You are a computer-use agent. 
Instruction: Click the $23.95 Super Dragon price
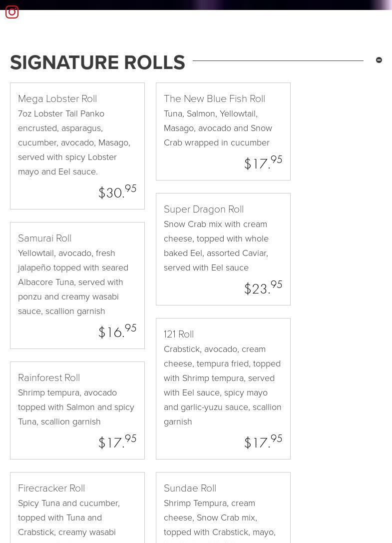[x=263, y=287]
